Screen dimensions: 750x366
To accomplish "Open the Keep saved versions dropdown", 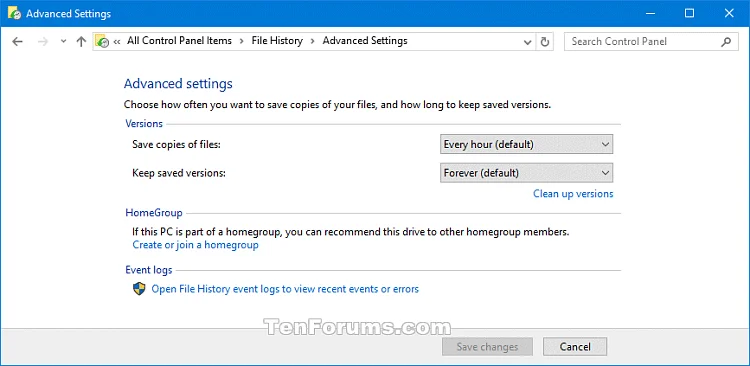I will pyautogui.click(x=526, y=173).
